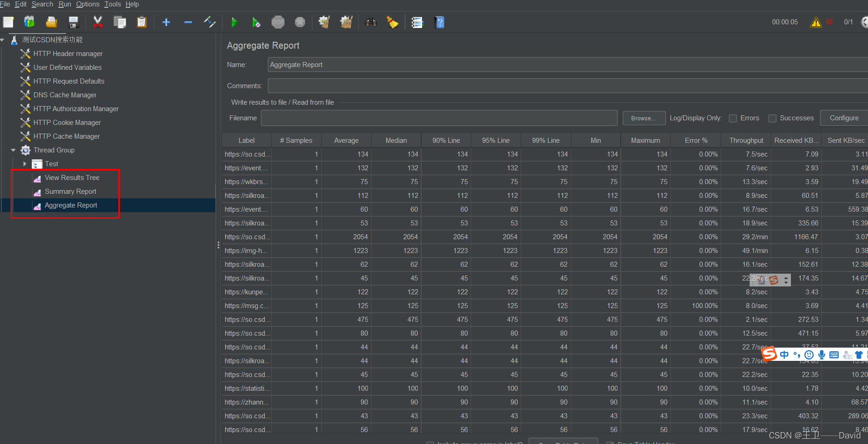Click the yellow warning triangle log icon
The image size is (868, 444).
point(816,22)
